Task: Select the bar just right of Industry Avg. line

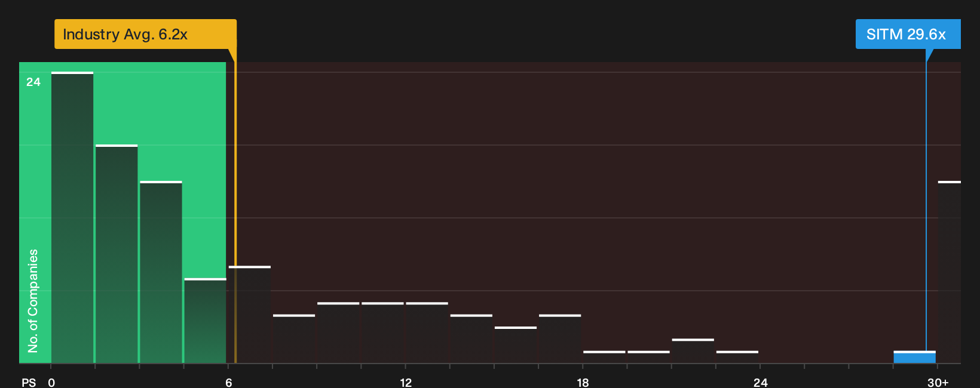Action: click(250, 315)
